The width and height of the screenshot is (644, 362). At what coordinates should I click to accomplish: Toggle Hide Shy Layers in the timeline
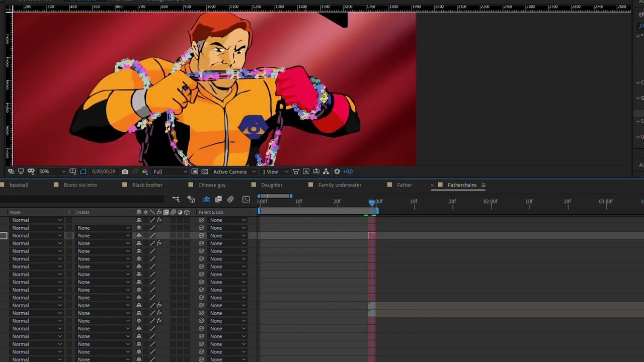point(206,199)
